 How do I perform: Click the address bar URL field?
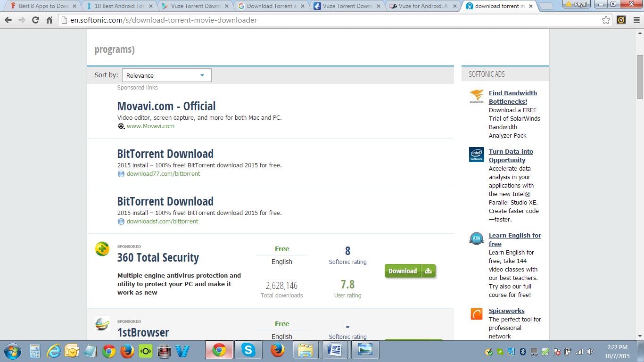pyautogui.click(x=335, y=20)
